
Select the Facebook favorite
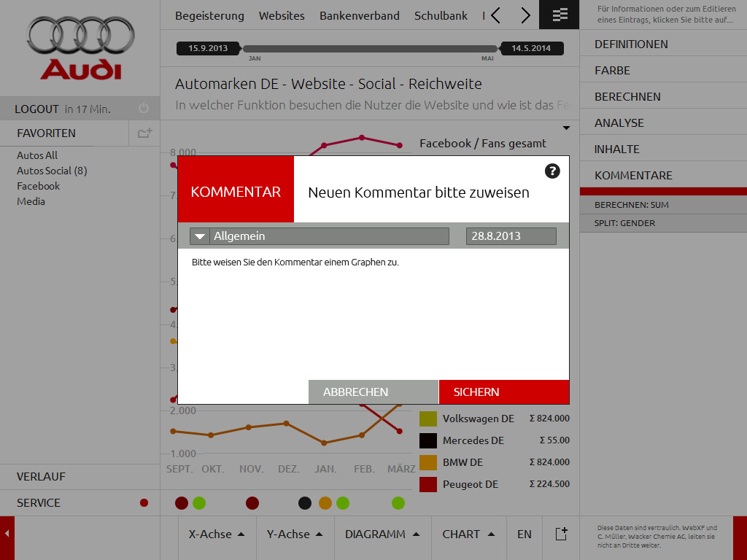pyautogui.click(x=38, y=186)
